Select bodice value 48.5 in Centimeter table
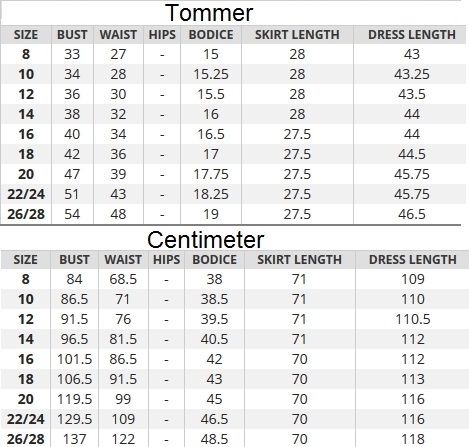 point(214,439)
